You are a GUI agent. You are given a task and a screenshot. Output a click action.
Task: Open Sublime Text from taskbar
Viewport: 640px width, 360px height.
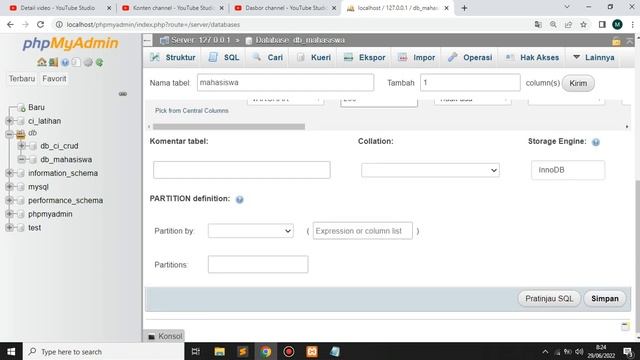click(243, 351)
